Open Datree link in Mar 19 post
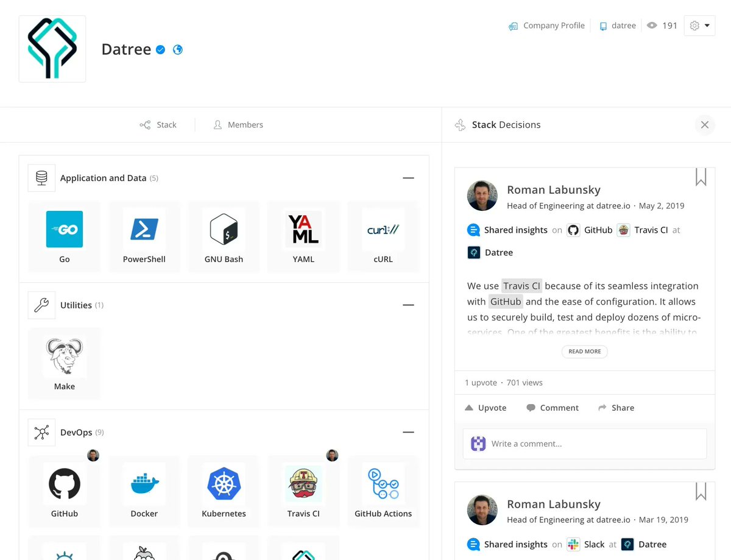 (x=644, y=544)
